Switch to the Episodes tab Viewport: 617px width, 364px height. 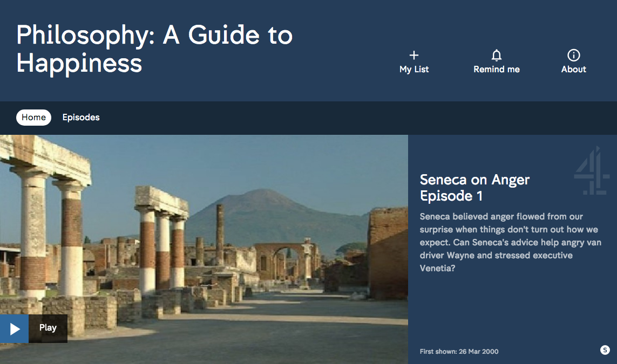click(81, 117)
